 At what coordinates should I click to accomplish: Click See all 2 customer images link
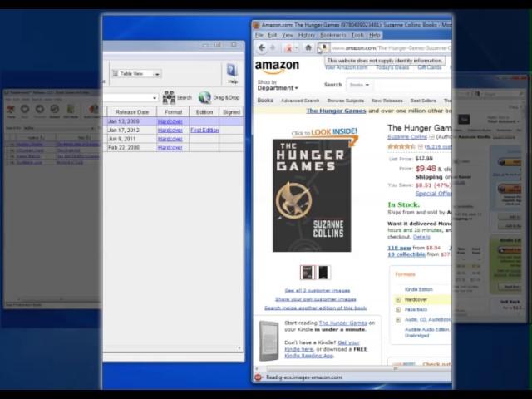click(318, 291)
